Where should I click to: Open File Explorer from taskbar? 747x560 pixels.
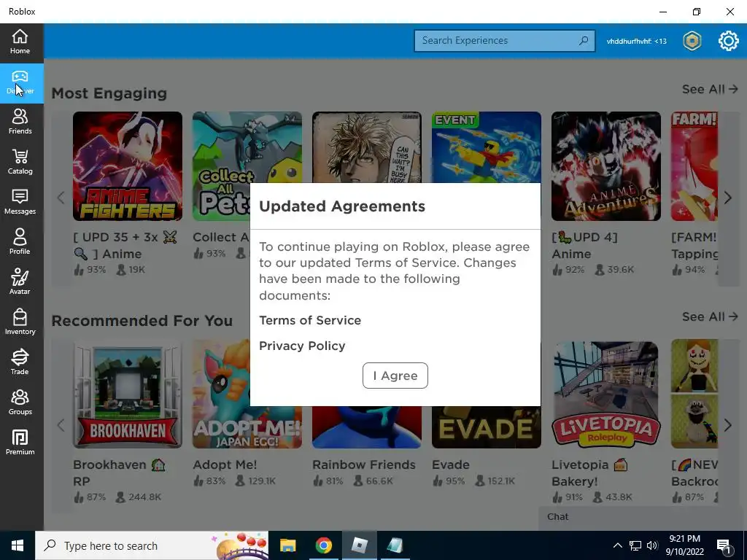pos(287,545)
